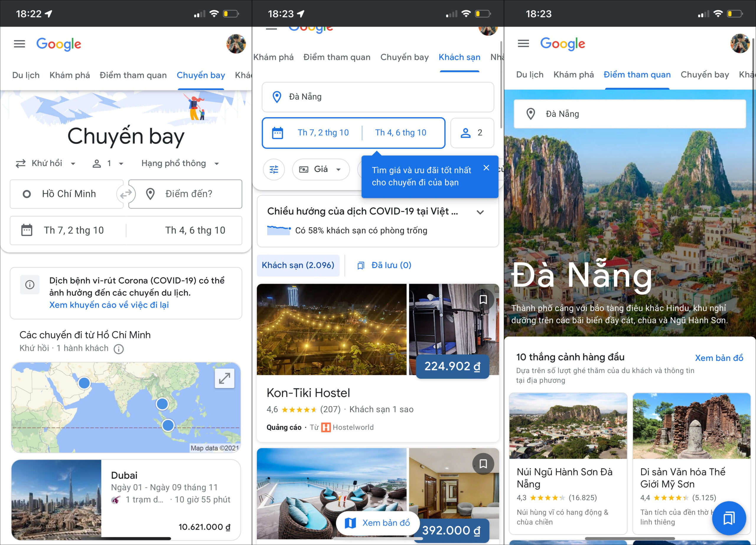
Task: Click hotels screen vertical scrollbar
Action: click(501, 85)
